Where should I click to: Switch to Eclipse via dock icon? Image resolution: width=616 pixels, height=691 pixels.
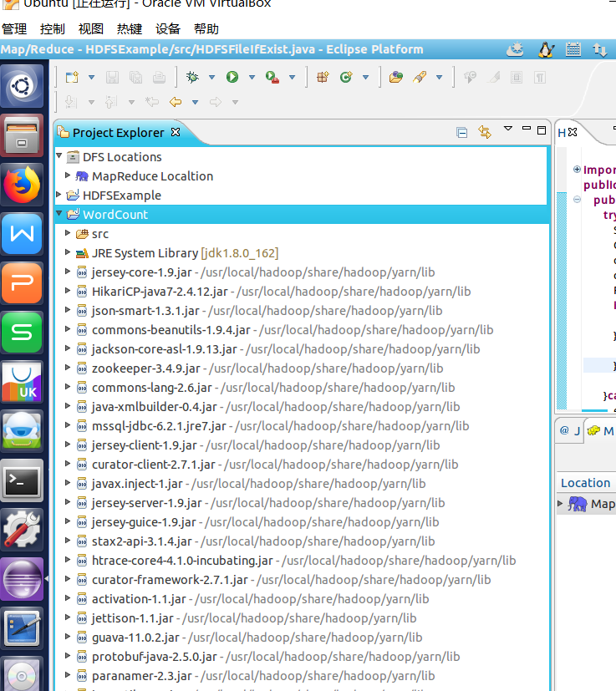[22, 580]
